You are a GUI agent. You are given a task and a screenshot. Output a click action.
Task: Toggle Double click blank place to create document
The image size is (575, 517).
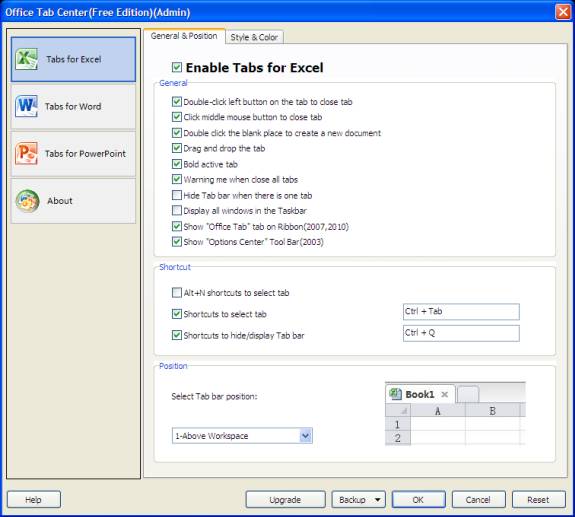tap(177, 133)
